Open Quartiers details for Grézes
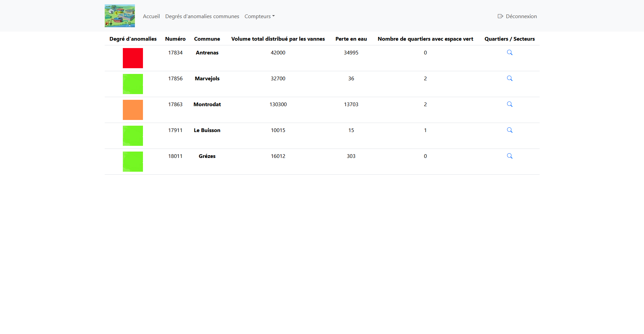Viewport: 644px width, 334px height. click(509, 156)
